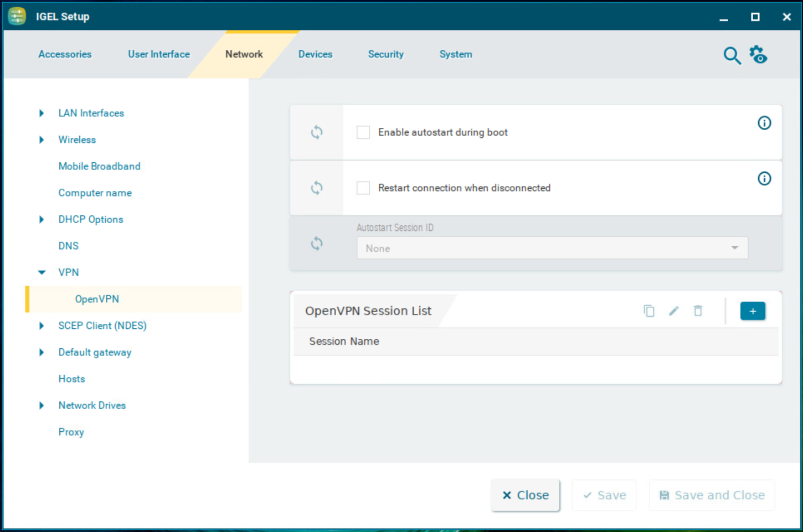803x532 pixels.
Task: Select Proxy in the sidebar
Action: 71,432
